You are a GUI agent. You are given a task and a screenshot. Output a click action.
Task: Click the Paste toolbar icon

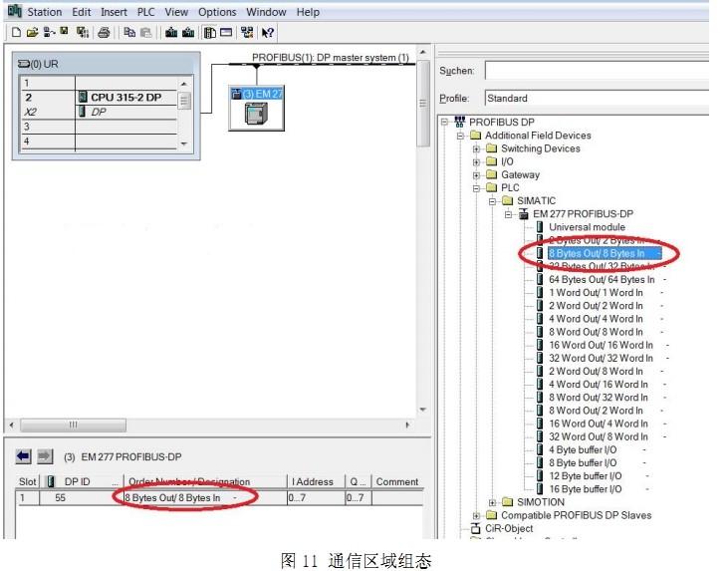[x=145, y=32]
